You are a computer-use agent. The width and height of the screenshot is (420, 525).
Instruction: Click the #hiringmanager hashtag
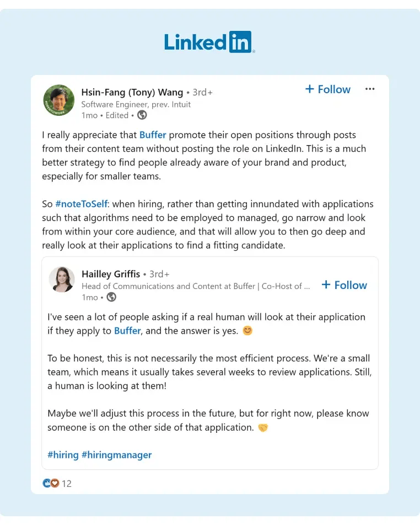[116, 455]
